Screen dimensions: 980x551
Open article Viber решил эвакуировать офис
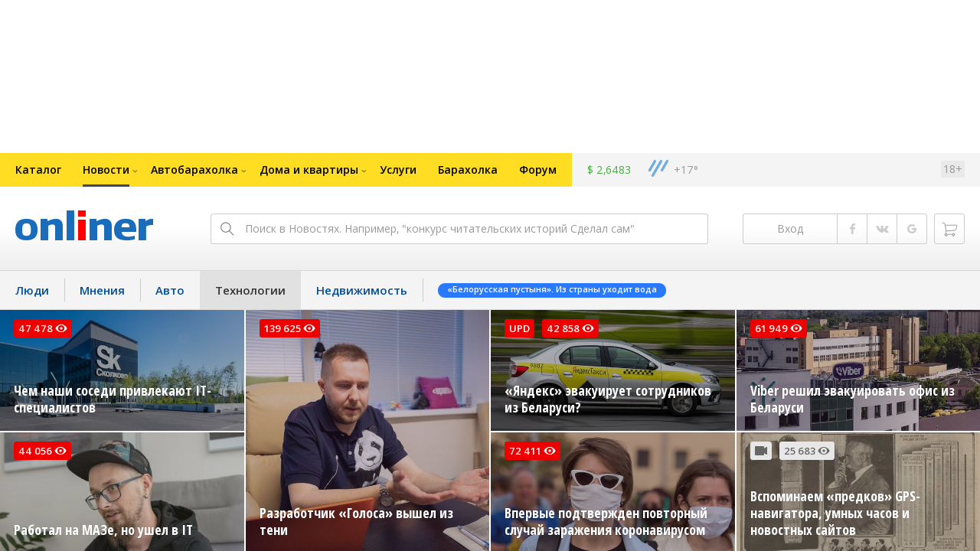852,399
